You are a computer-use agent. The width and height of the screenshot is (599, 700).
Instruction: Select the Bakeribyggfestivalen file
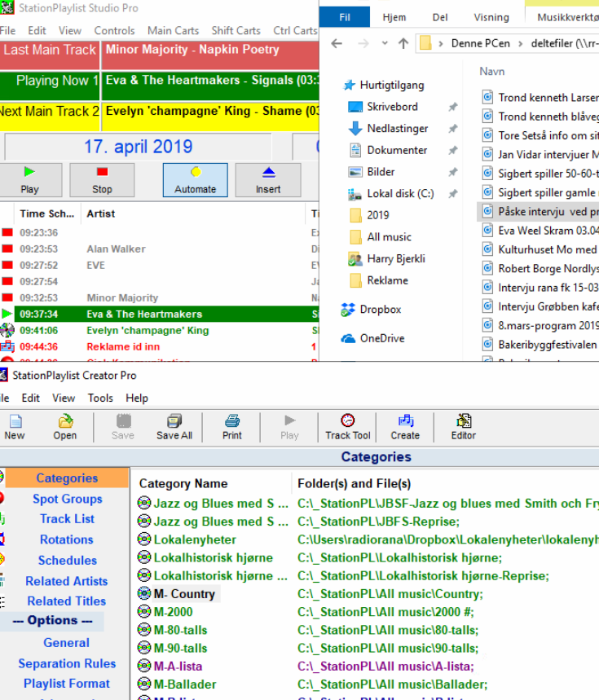pos(540,345)
